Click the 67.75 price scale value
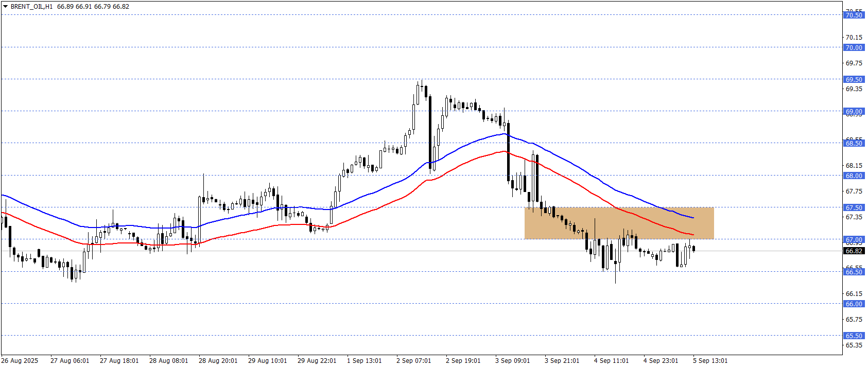Screen dimensions: 868x367 point(854,191)
